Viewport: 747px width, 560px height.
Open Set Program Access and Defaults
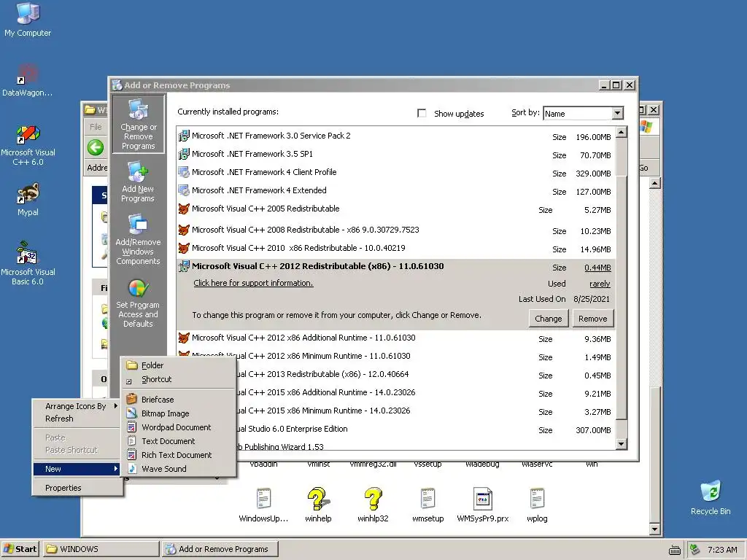[138, 303]
